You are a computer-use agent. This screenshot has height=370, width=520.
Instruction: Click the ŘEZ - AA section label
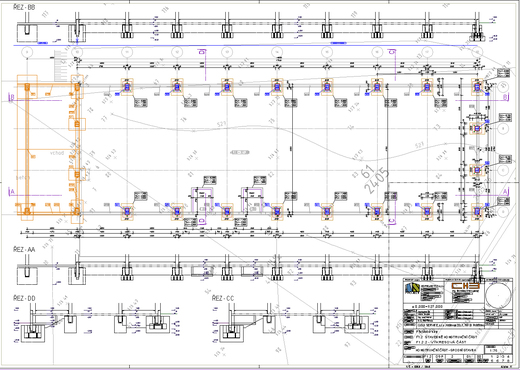pyautogui.click(x=24, y=249)
